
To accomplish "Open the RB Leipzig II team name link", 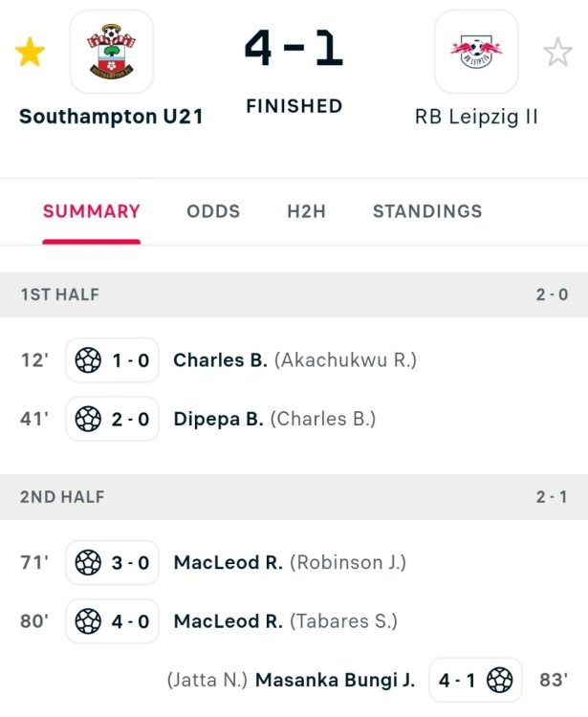I will [476, 117].
